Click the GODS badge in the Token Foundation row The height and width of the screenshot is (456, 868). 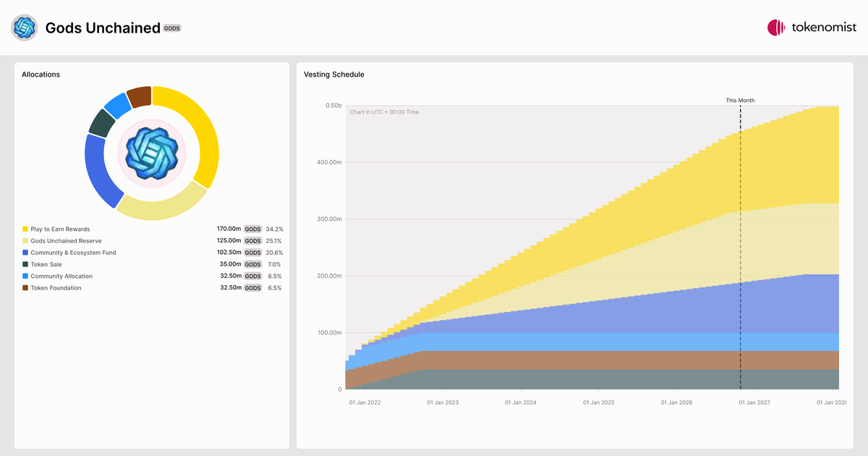click(x=252, y=288)
